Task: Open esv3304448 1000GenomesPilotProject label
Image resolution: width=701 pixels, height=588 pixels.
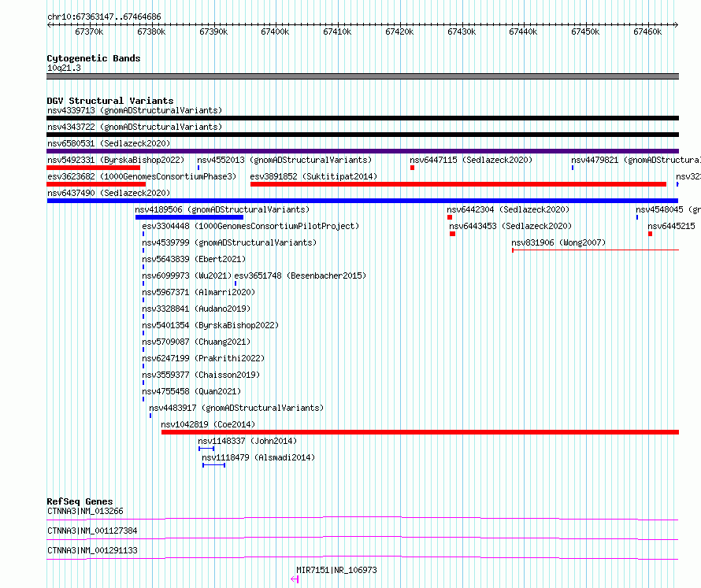Action: pos(250,226)
